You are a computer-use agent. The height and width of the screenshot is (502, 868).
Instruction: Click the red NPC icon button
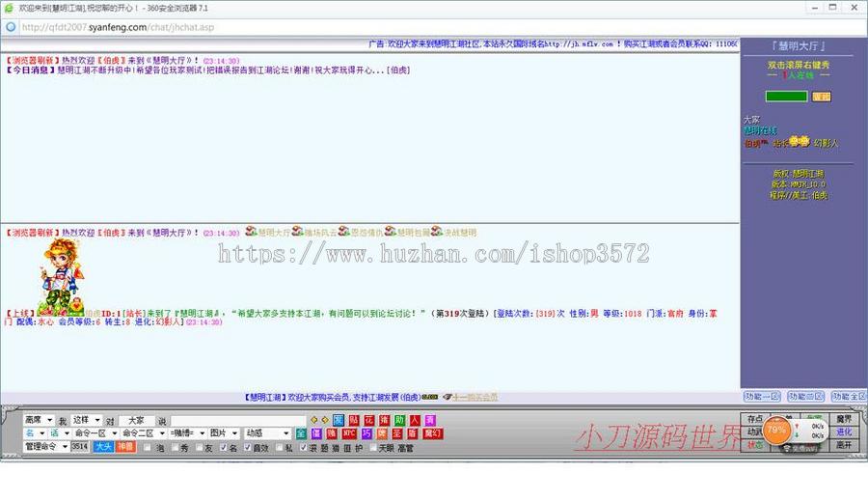349,433
